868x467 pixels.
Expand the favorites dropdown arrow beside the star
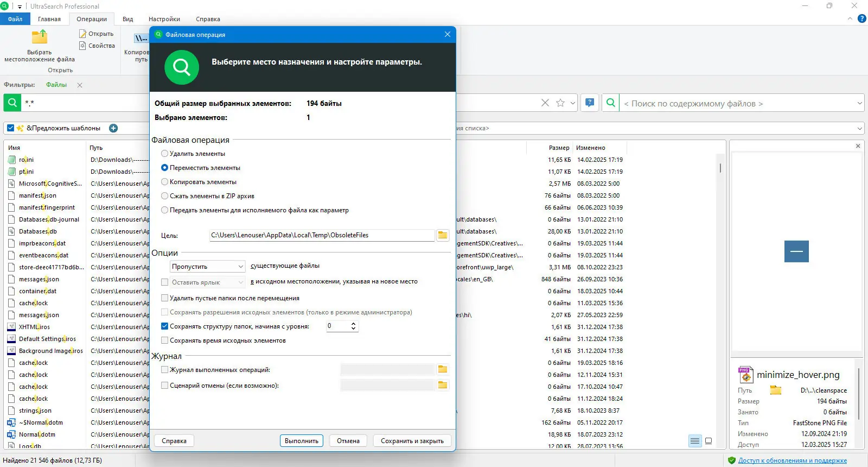click(573, 103)
